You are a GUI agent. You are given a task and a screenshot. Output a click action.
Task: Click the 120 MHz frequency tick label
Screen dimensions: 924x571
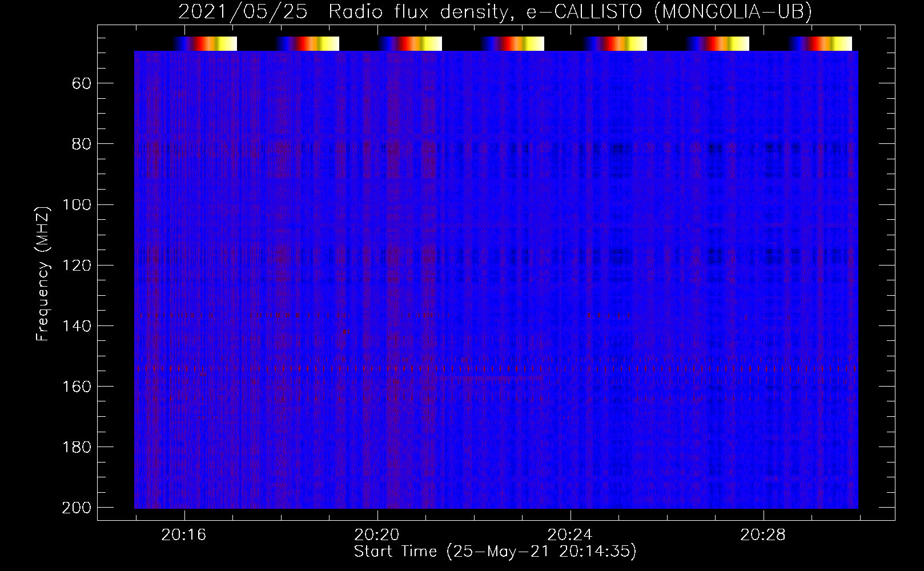(x=77, y=265)
